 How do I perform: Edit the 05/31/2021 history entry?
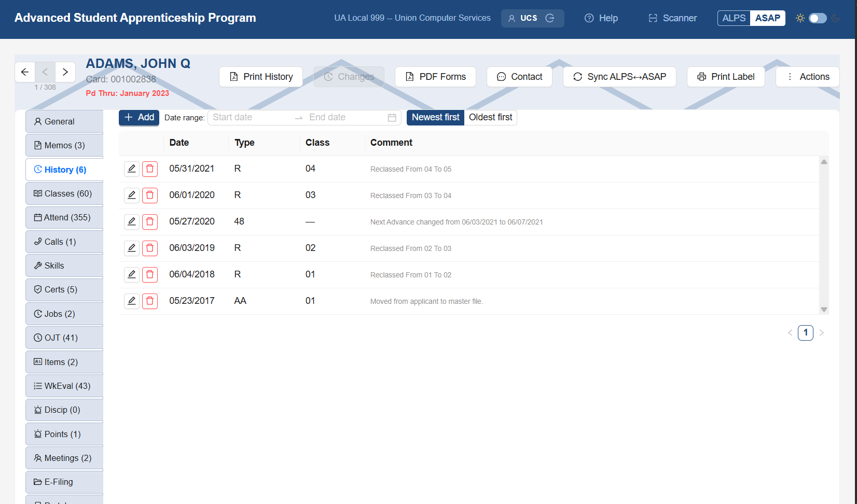tap(132, 169)
